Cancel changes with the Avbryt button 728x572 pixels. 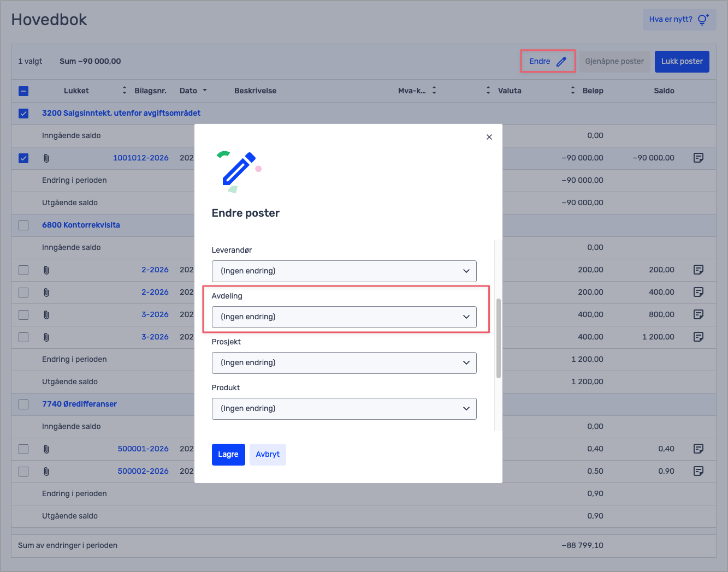coord(268,455)
